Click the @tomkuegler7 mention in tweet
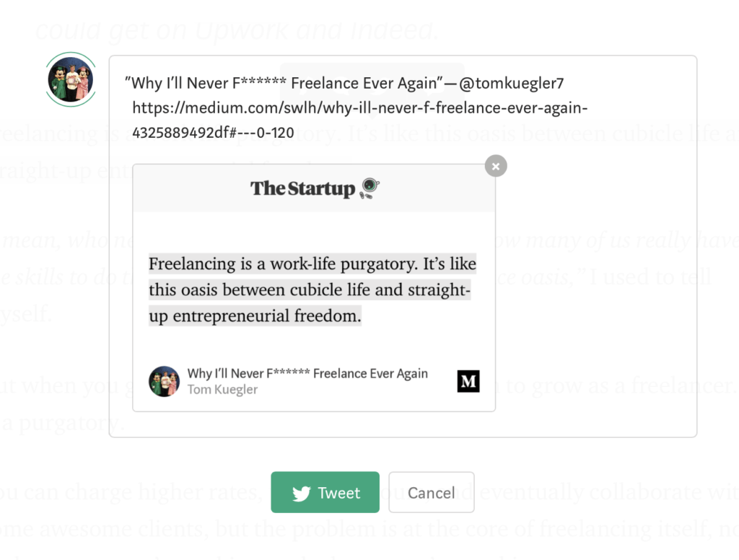The image size is (739, 560). (x=511, y=83)
